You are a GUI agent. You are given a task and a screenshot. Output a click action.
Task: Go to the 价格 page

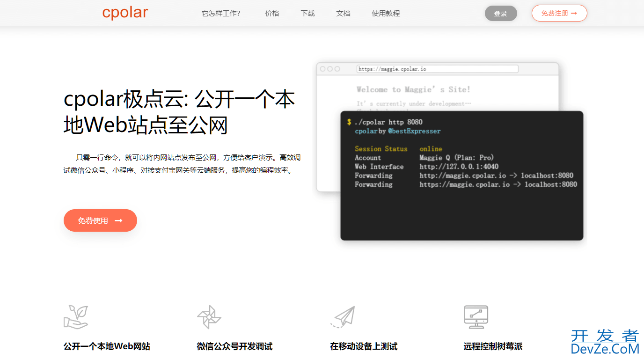(272, 14)
